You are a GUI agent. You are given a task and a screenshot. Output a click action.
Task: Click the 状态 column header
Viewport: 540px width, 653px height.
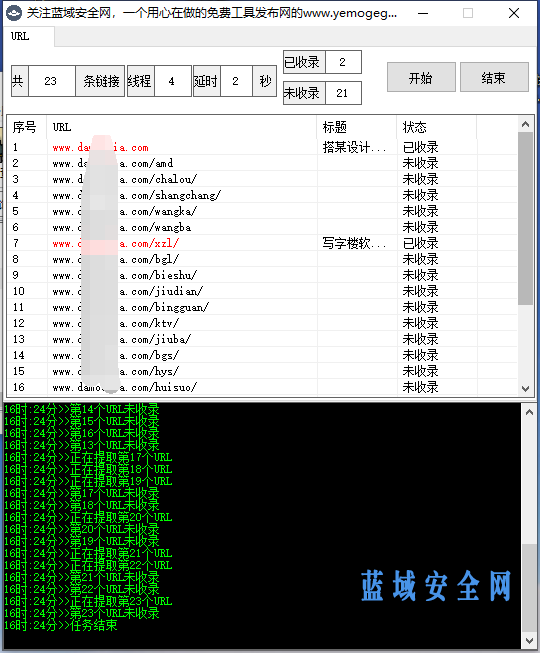(x=436, y=127)
